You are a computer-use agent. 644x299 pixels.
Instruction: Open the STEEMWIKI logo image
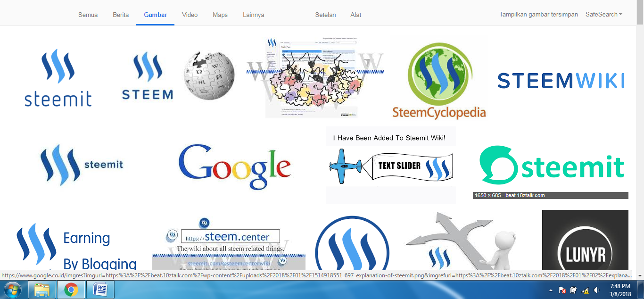tap(561, 81)
